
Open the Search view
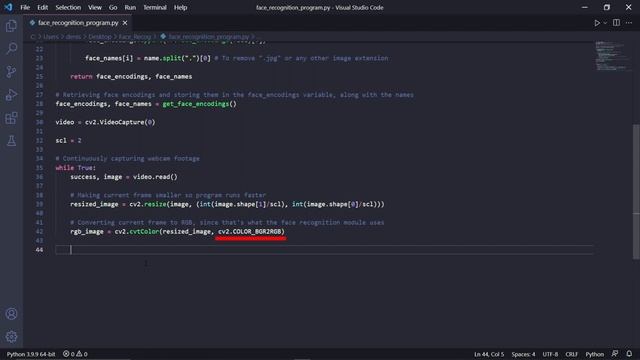click(11, 49)
